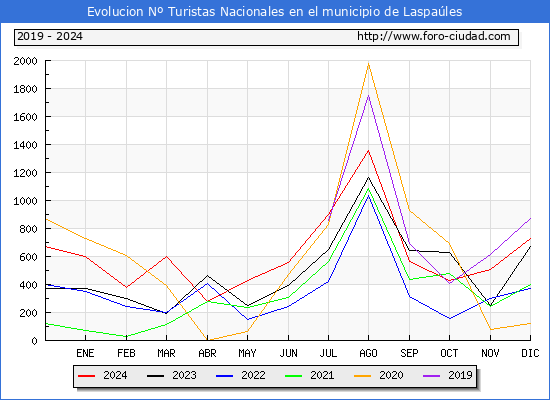Click the 200 y-axis value
The image size is (550, 400).
(28, 313)
